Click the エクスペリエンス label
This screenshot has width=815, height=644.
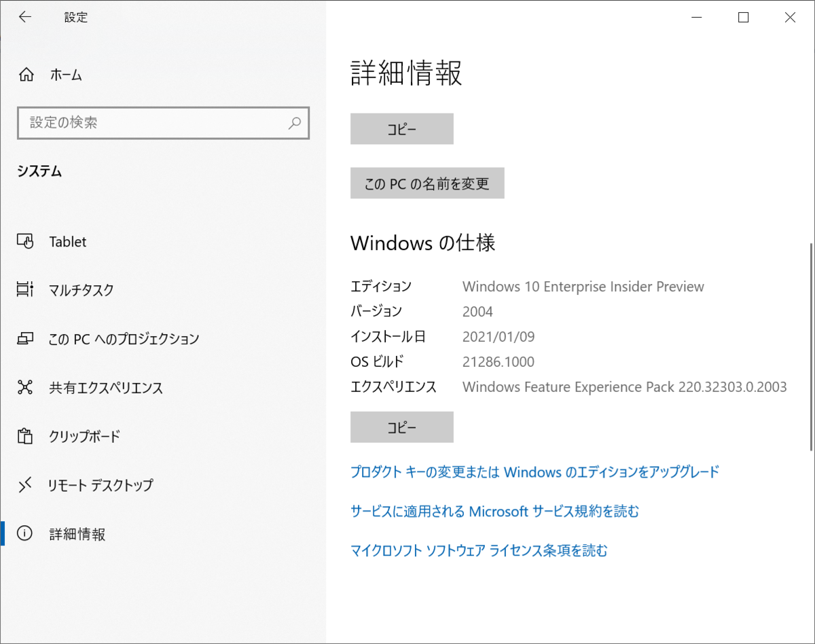click(393, 387)
